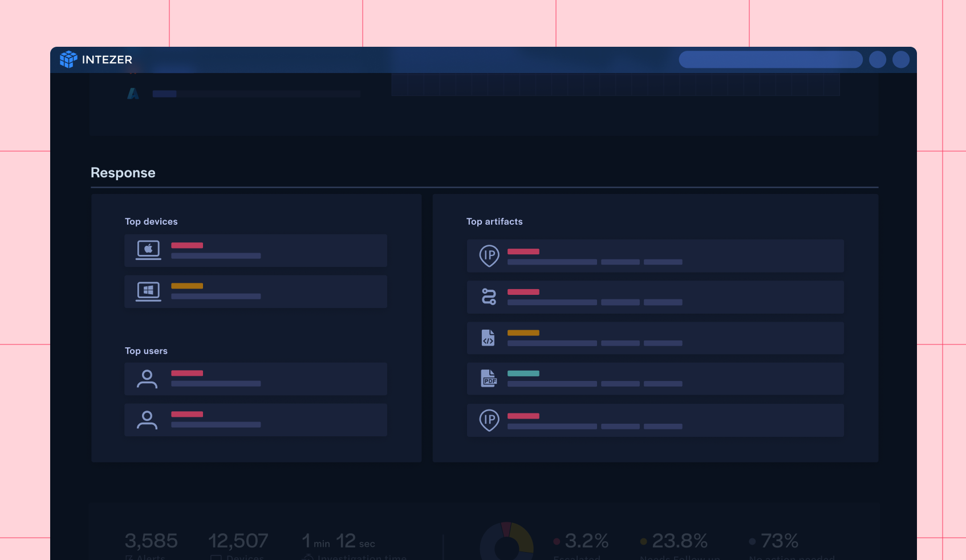
Task: Select the first user icon under Top users
Action: tap(147, 379)
